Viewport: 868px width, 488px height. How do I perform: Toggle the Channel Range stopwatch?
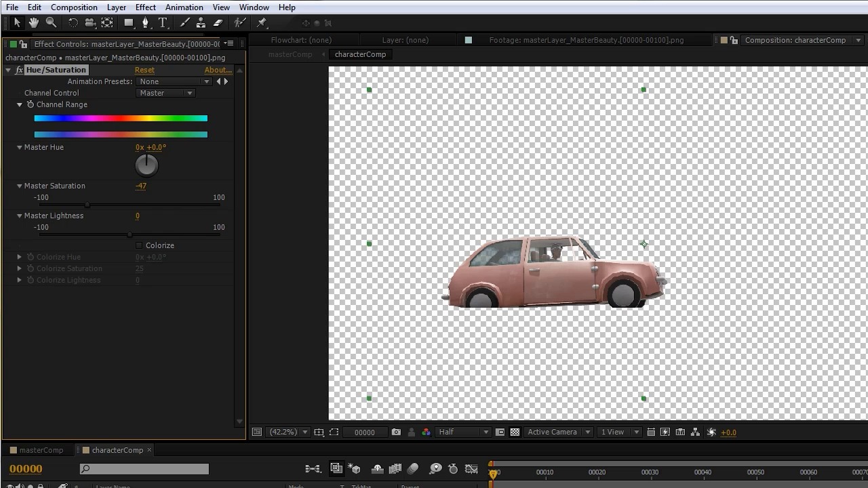click(x=30, y=104)
